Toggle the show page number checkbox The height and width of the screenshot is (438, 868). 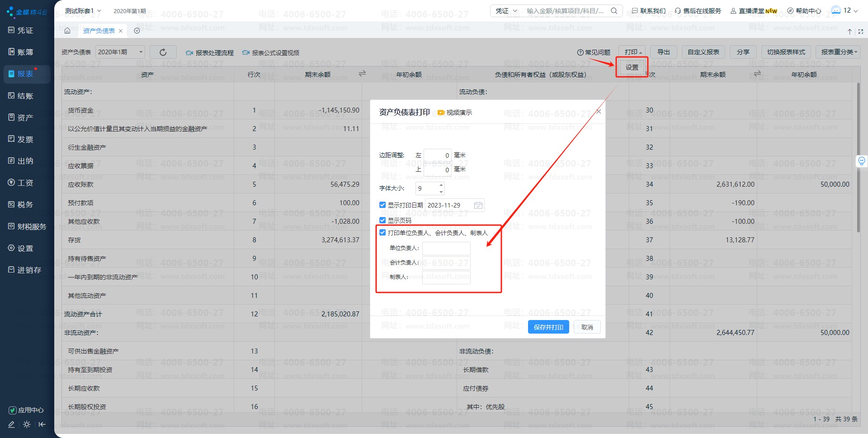pos(382,221)
